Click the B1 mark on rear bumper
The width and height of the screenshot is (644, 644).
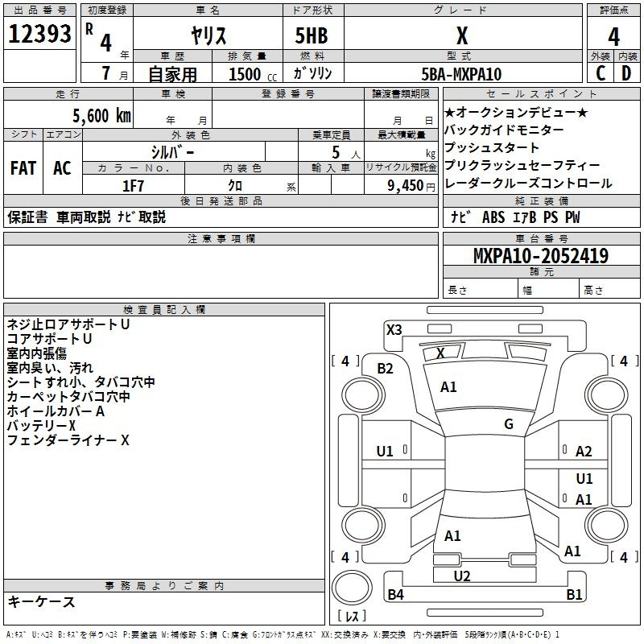[x=574, y=595]
